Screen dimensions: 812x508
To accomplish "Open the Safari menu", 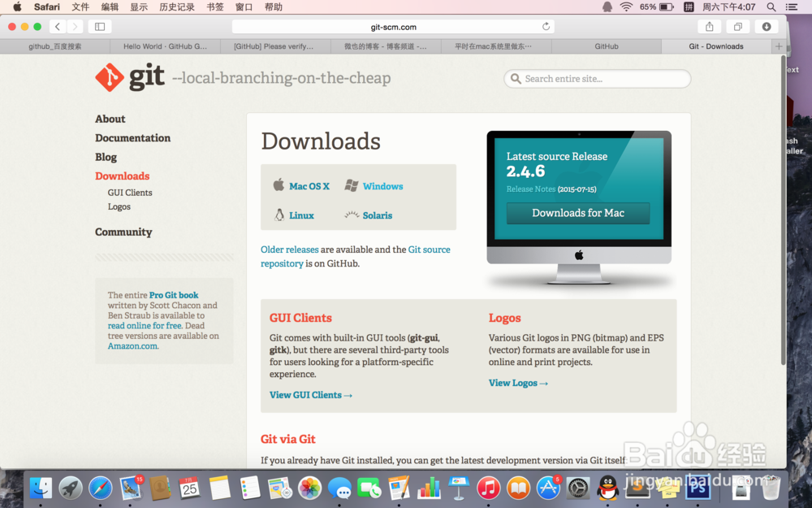I will coord(47,7).
